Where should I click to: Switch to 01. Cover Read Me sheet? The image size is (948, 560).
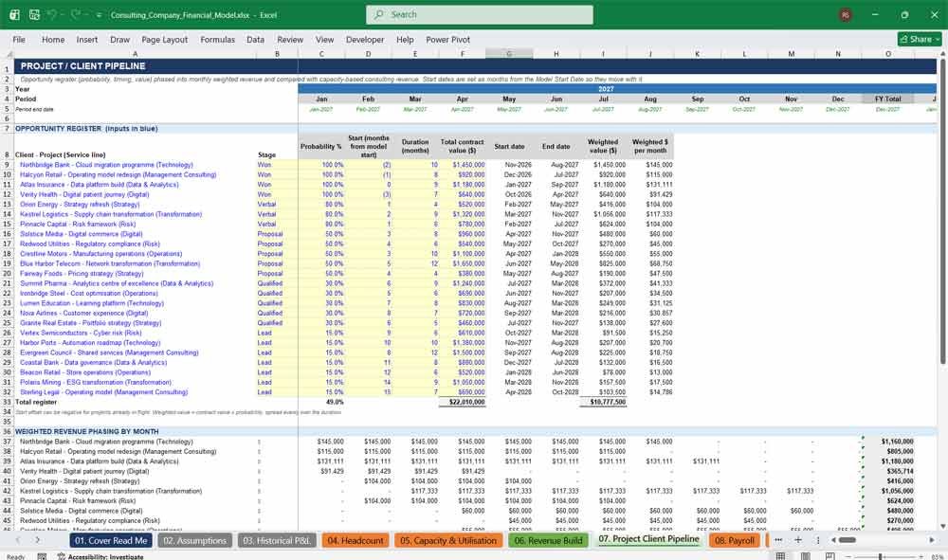click(111, 541)
